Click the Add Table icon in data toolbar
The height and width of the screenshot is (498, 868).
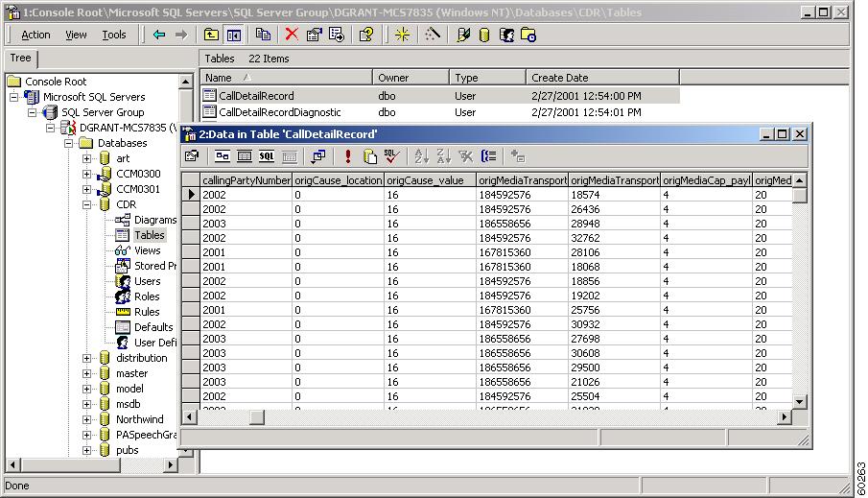[x=518, y=156]
